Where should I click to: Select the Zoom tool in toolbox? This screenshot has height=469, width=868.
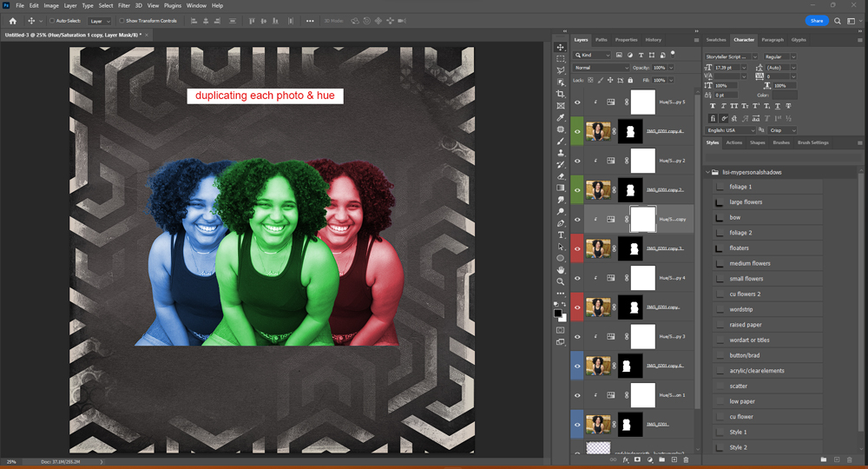(560, 281)
